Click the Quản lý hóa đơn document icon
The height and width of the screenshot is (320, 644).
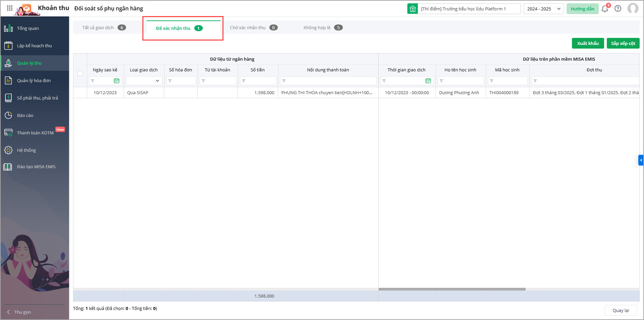click(x=8, y=80)
